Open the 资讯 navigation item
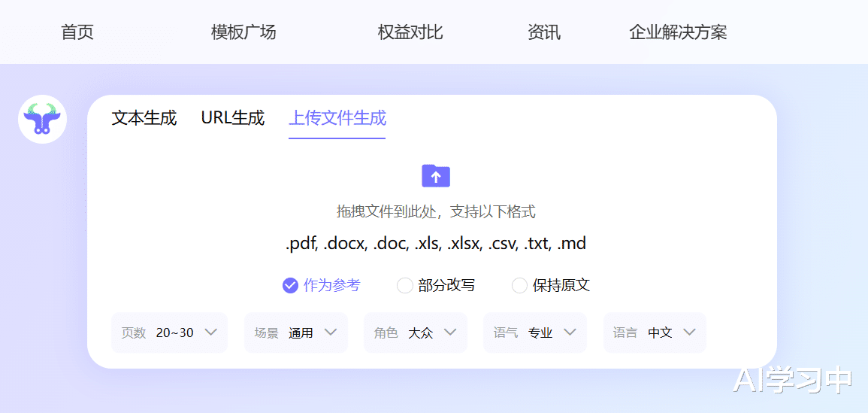 (544, 32)
